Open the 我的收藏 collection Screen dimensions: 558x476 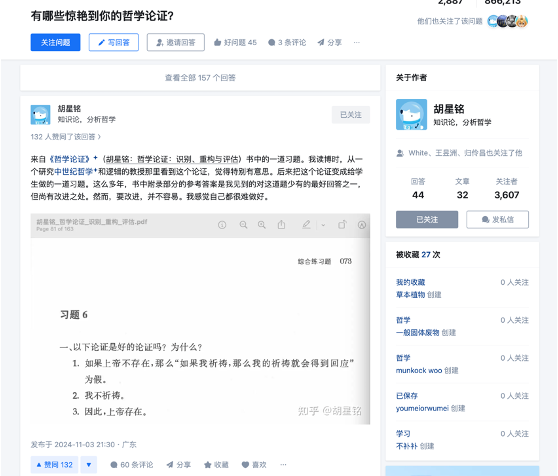tap(410, 282)
